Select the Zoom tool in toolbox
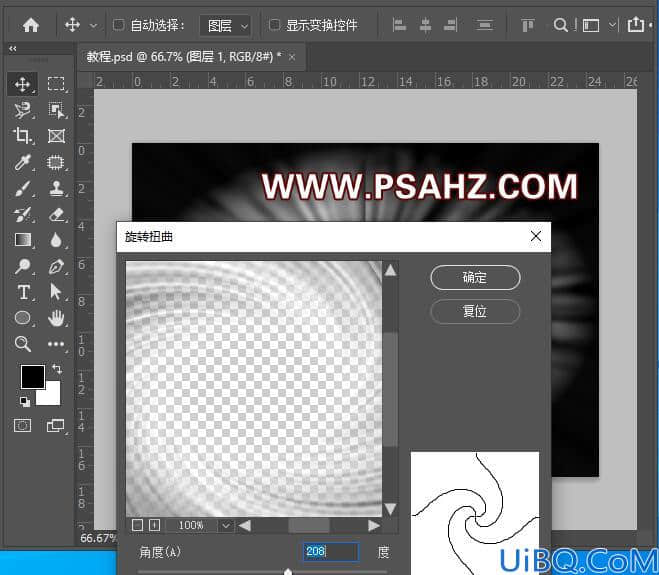659x575 pixels. (22, 344)
